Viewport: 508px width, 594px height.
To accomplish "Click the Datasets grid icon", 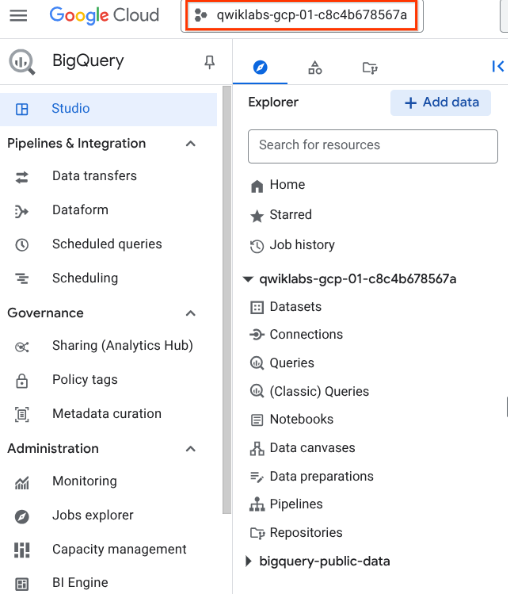I will (x=257, y=307).
